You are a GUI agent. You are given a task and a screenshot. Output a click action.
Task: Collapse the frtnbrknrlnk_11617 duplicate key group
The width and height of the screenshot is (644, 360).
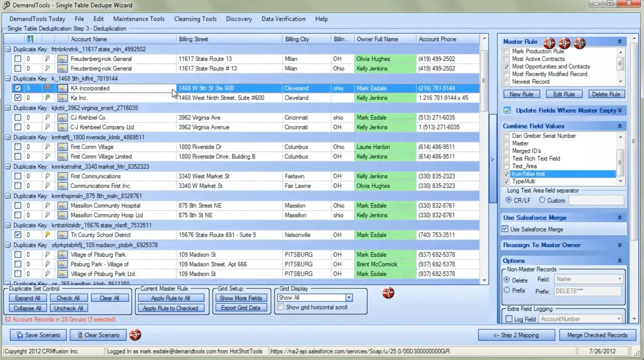pos(8,49)
